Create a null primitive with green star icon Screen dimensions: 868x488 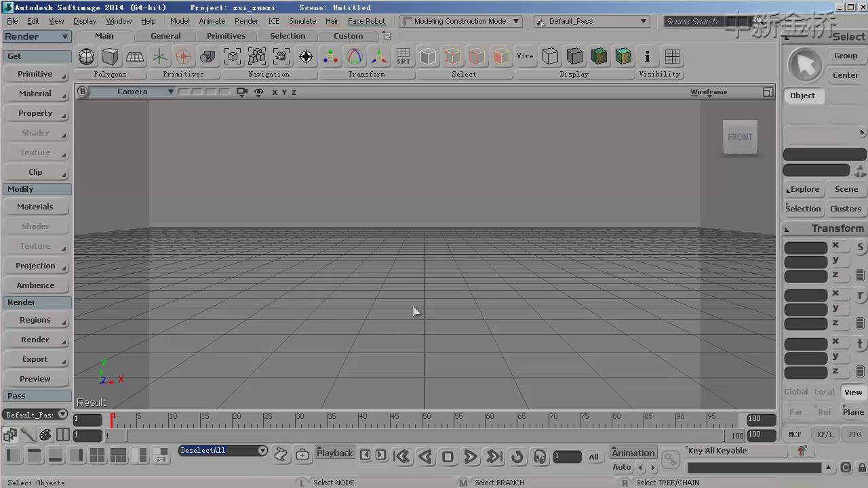coord(159,56)
